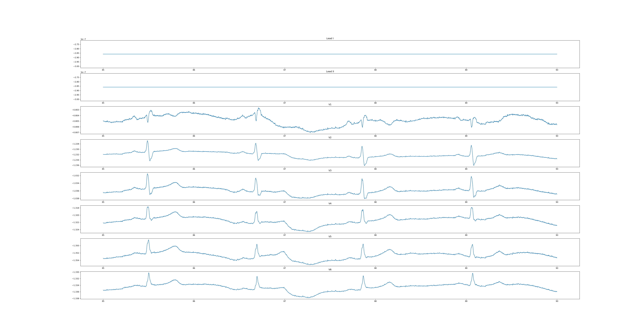Click the 87 x-axis tick under V6 plot
The image size is (644, 336).
(285, 301)
